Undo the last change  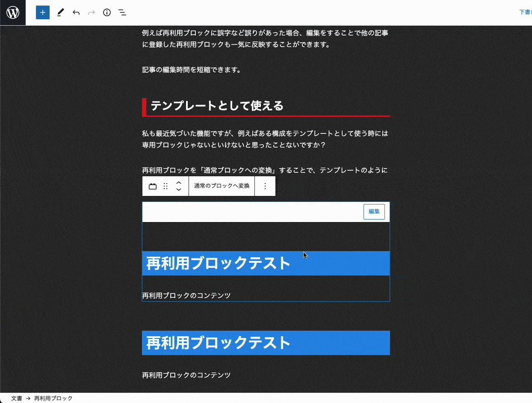[76, 12]
